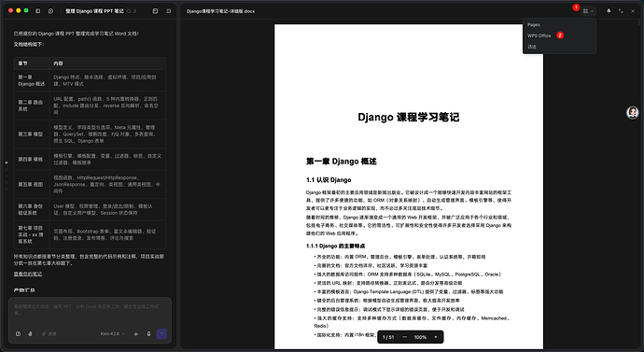Click the Django 课程学习笔记 document title
This screenshot has width=644, height=352.
click(408, 117)
